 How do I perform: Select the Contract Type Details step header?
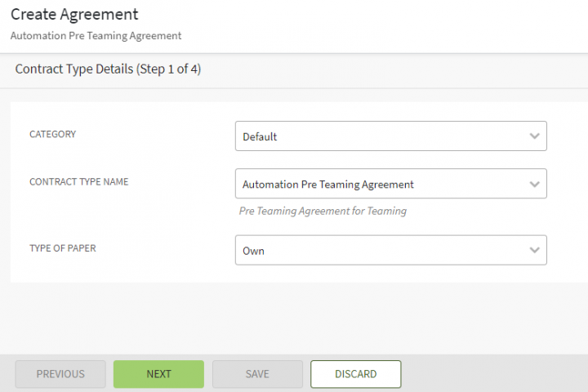108,69
